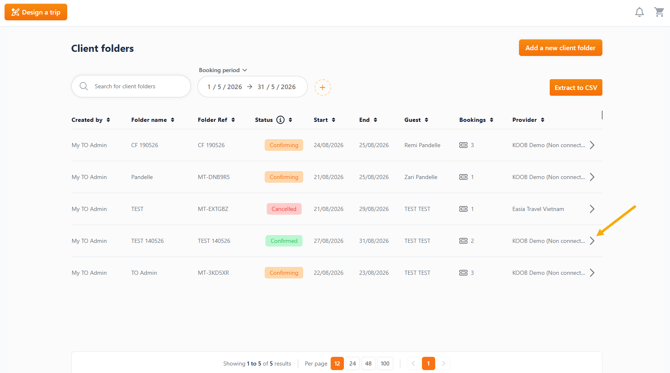
Task: Click the Extract to CSV button
Action: (x=576, y=88)
